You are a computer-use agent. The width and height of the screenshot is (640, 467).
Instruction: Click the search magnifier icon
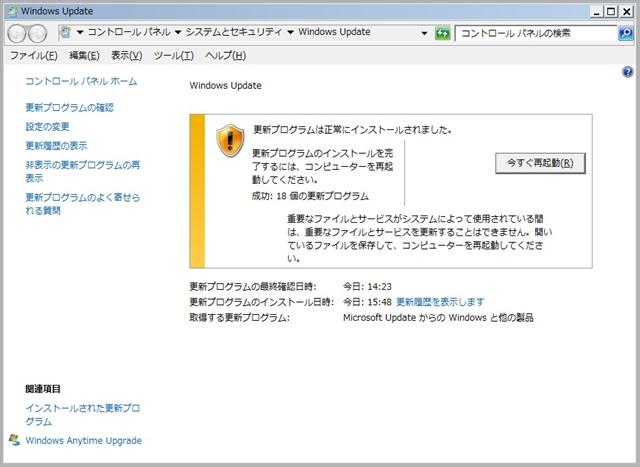coord(625,33)
